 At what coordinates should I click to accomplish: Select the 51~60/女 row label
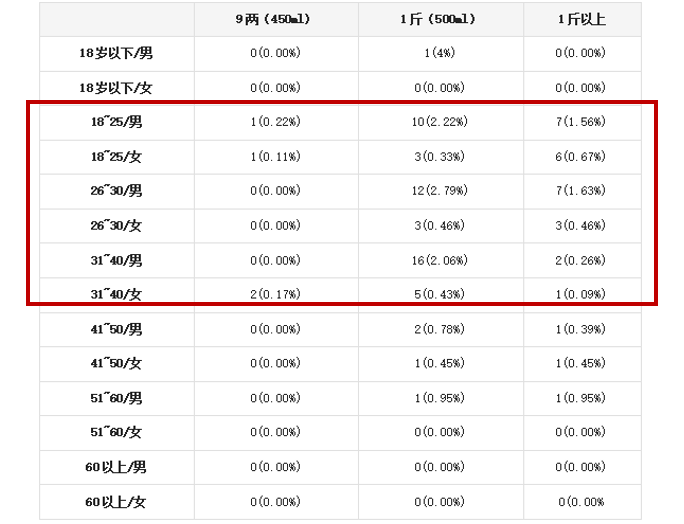[116, 433]
